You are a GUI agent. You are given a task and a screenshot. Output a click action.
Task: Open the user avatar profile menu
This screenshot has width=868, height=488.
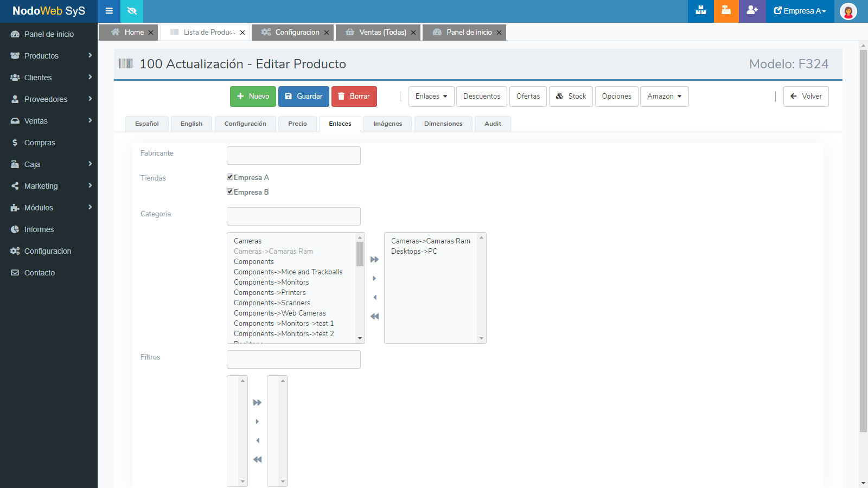[848, 11]
